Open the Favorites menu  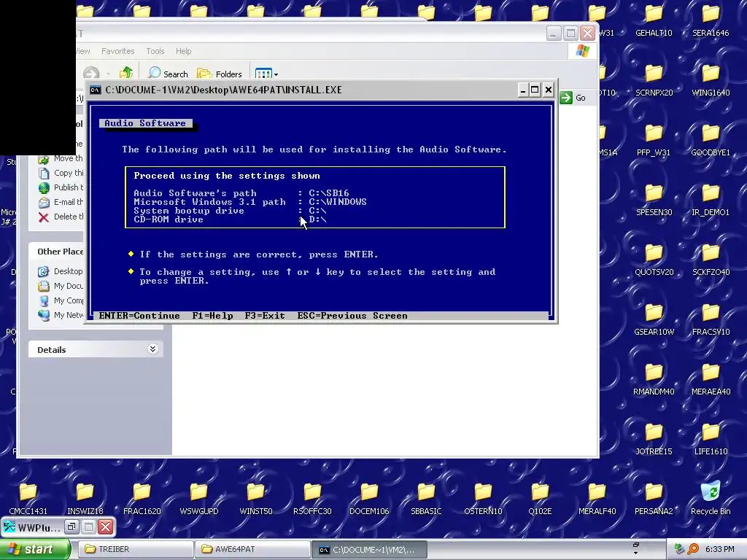117,51
